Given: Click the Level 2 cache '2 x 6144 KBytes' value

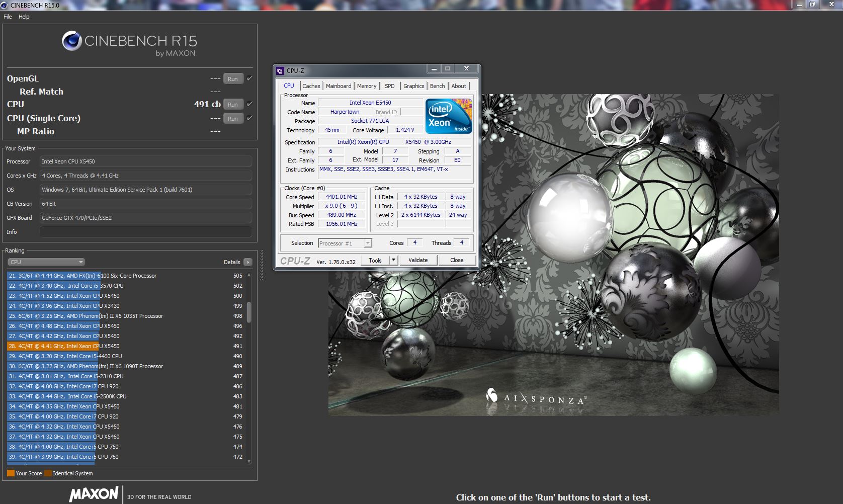Looking at the screenshot, I should (420, 215).
